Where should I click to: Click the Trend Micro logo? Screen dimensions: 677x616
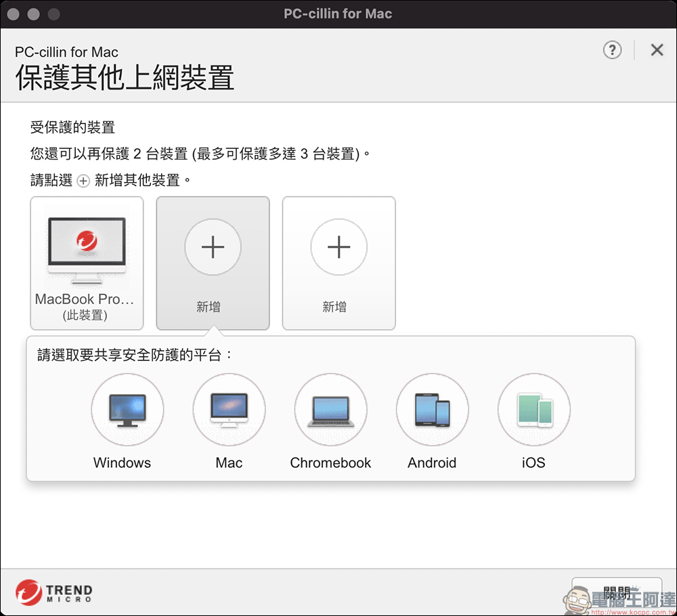[x=54, y=592]
